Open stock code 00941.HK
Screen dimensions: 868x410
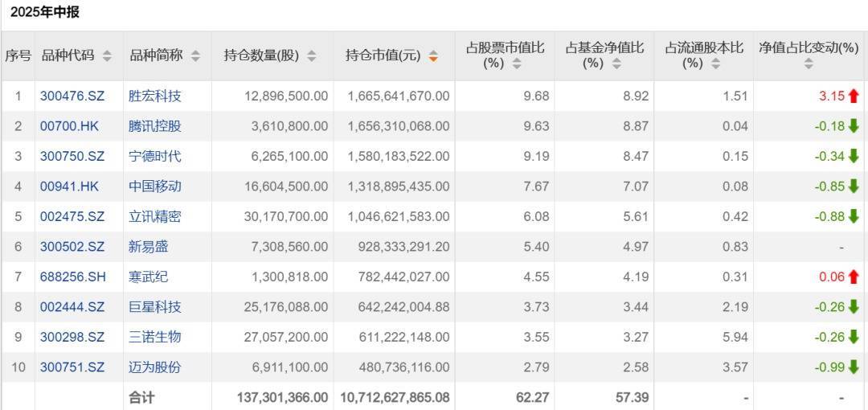pos(70,187)
